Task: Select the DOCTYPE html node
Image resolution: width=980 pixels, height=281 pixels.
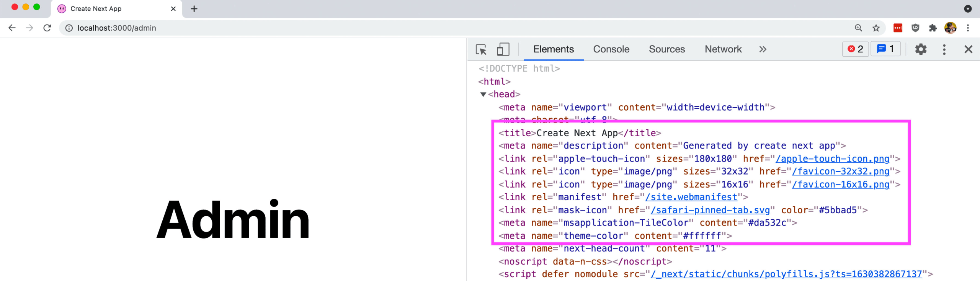Action: click(519, 69)
